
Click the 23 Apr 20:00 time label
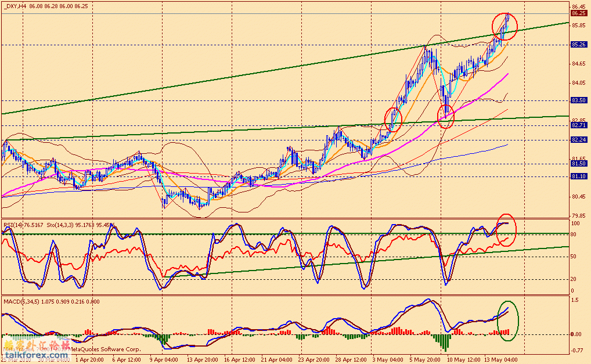point(314,359)
